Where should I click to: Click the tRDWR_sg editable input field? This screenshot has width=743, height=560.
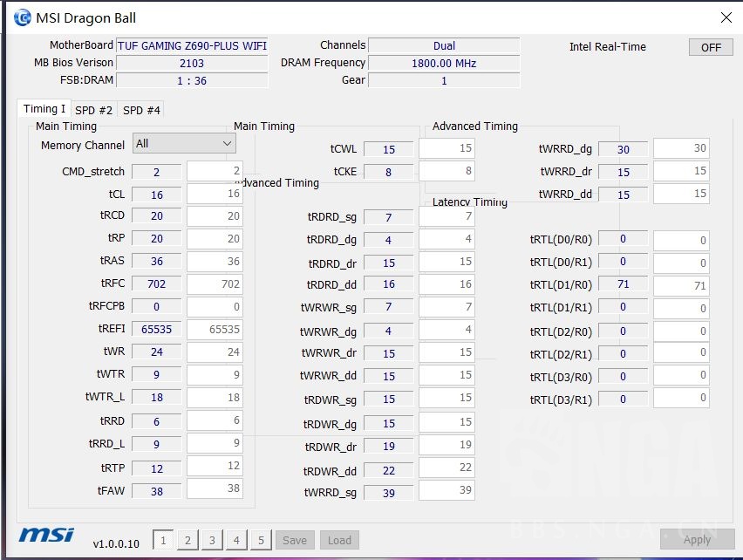(446, 398)
